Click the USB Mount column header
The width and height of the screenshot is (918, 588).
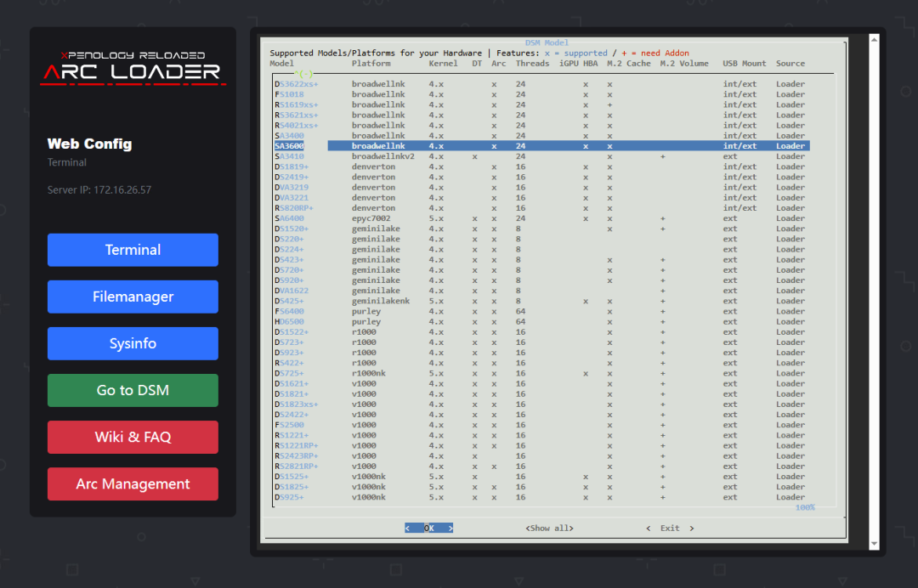744,63
